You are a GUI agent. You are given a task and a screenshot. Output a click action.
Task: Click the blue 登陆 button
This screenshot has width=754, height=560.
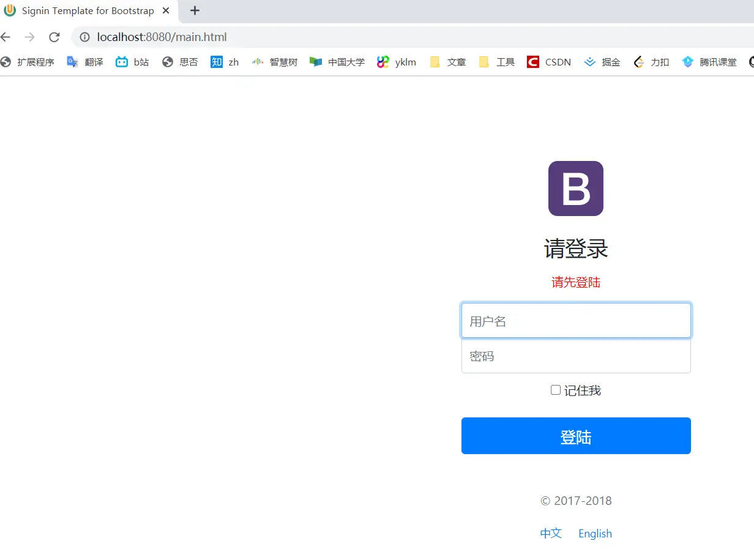tap(576, 436)
